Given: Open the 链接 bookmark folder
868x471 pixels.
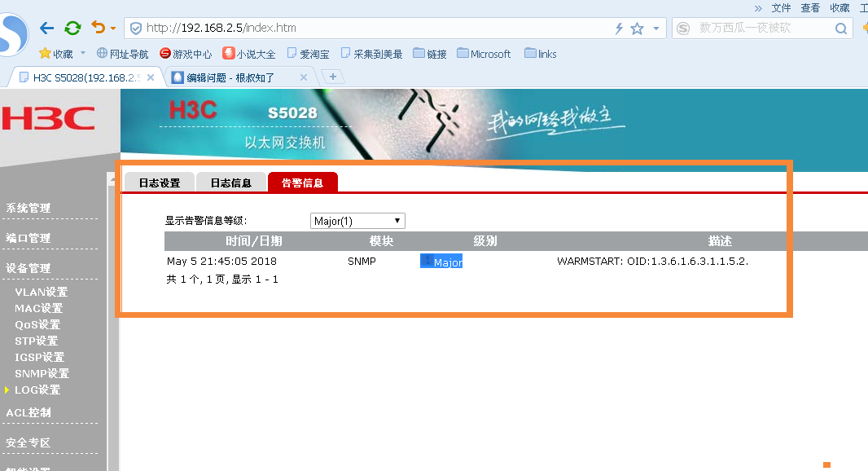Looking at the screenshot, I should (x=430, y=54).
